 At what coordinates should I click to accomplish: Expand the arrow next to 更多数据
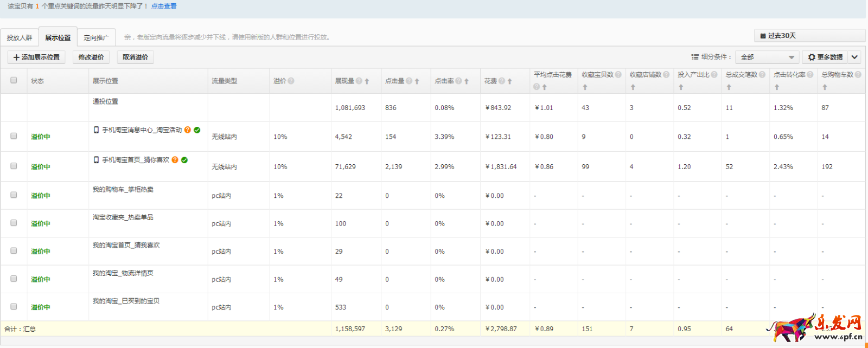[x=854, y=57]
